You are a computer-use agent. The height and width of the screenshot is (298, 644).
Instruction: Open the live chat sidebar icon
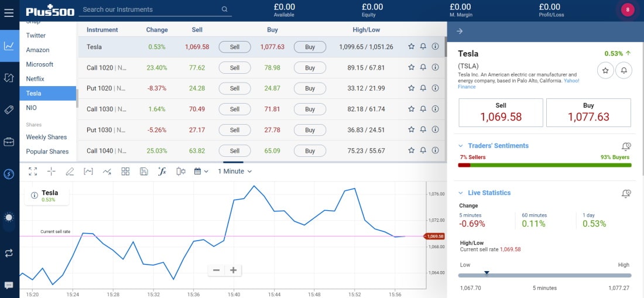point(9,285)
